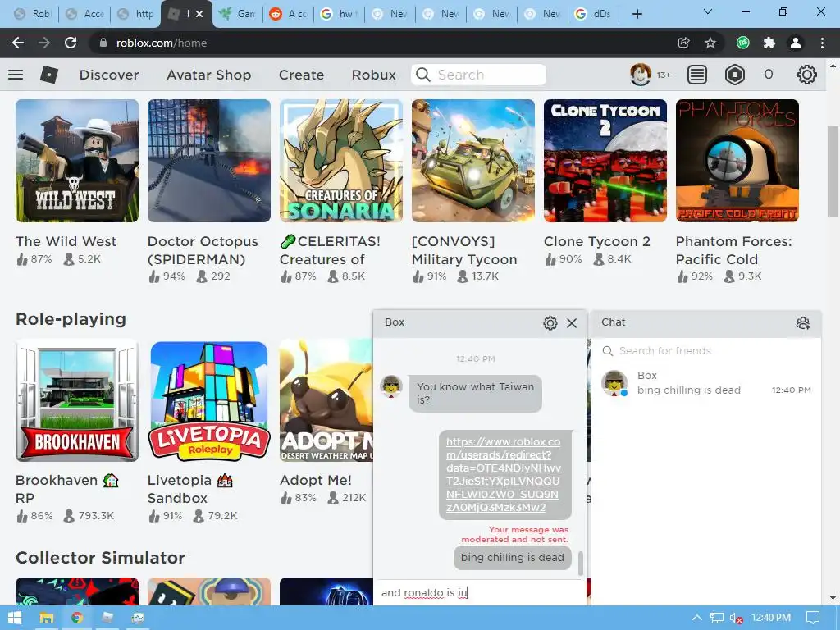
Task: Switch to the 'hw' Google tab
Action: [x=339, y=14]
